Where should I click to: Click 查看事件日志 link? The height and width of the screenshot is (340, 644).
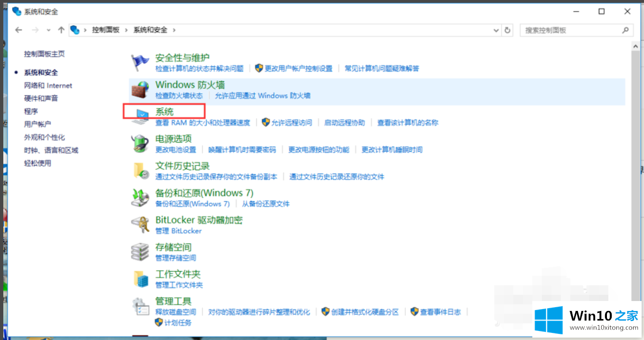[x=441, y=312]
